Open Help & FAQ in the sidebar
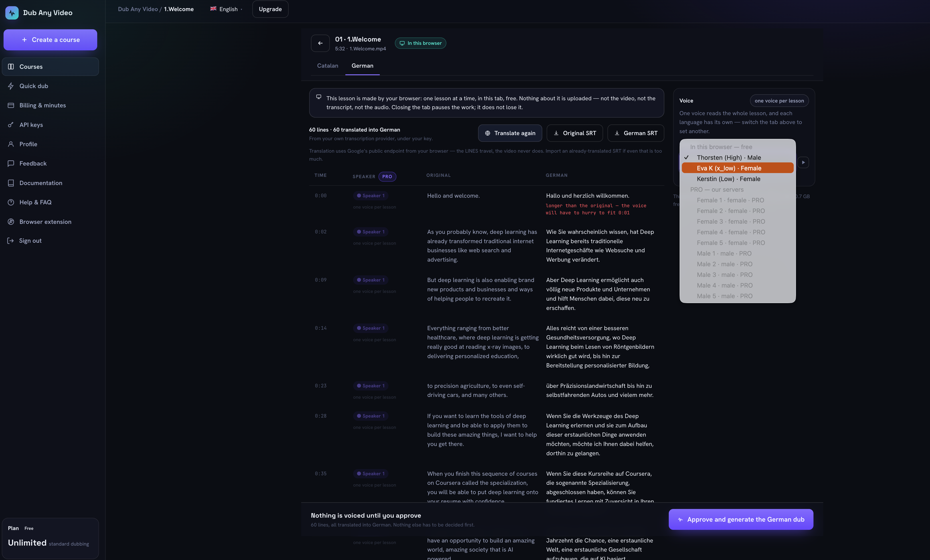930x560 pixels. pyautogui.click(x=50, y=202)
